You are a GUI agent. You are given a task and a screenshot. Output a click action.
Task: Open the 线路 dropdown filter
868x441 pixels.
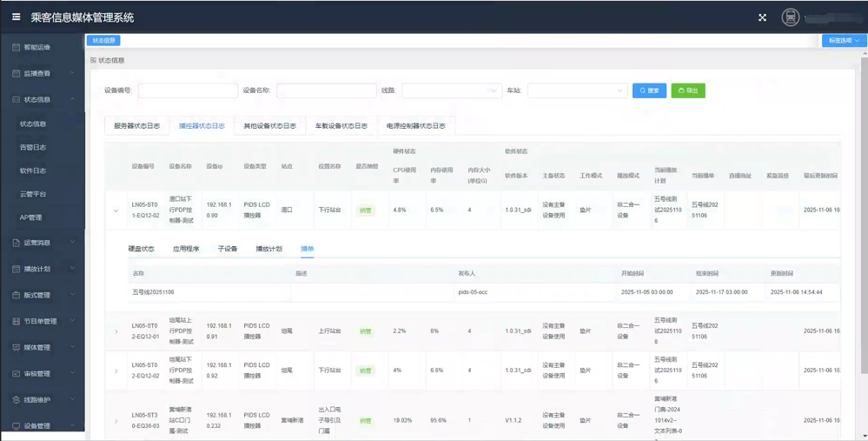pyautogui.click(x=451, y=90)
